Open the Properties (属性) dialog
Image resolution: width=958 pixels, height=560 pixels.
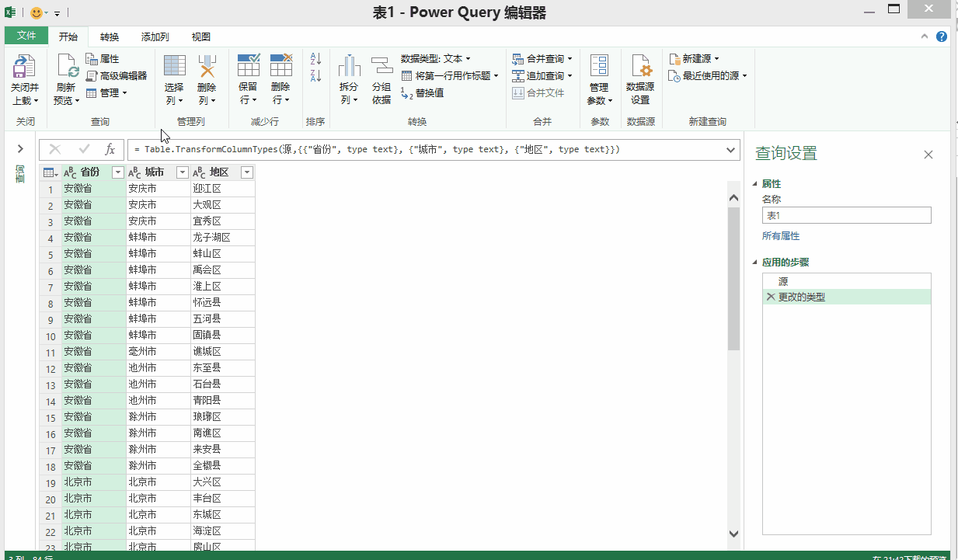click(x=102, y=59)
